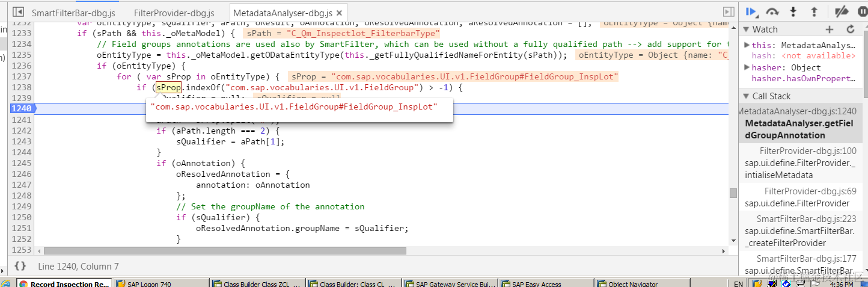868x287 pixels.
Task: Show the file navigator pane
Action: coord(18,12)
